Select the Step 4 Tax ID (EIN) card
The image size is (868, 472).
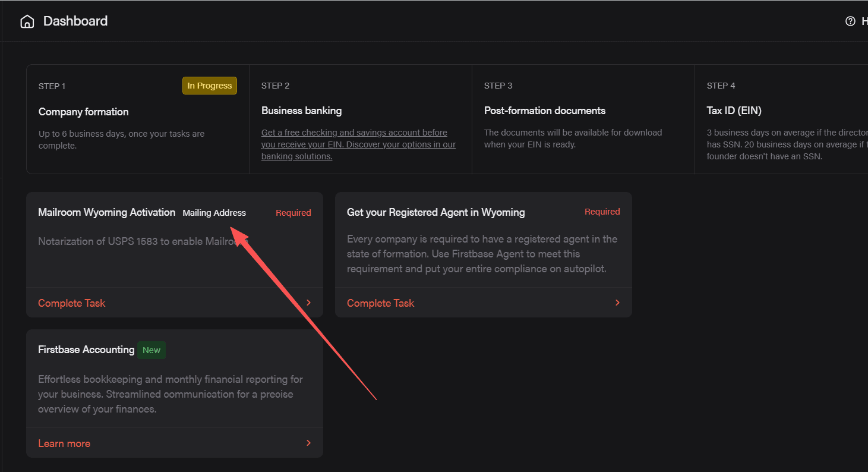click(781, 119)
